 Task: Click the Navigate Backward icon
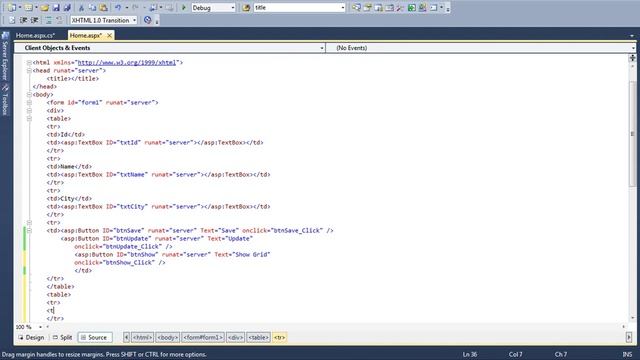pos(153,8)
